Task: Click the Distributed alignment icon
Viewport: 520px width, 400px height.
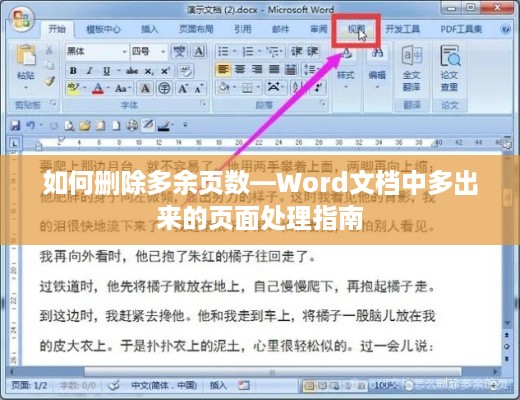Action: (x=291, y=69)
